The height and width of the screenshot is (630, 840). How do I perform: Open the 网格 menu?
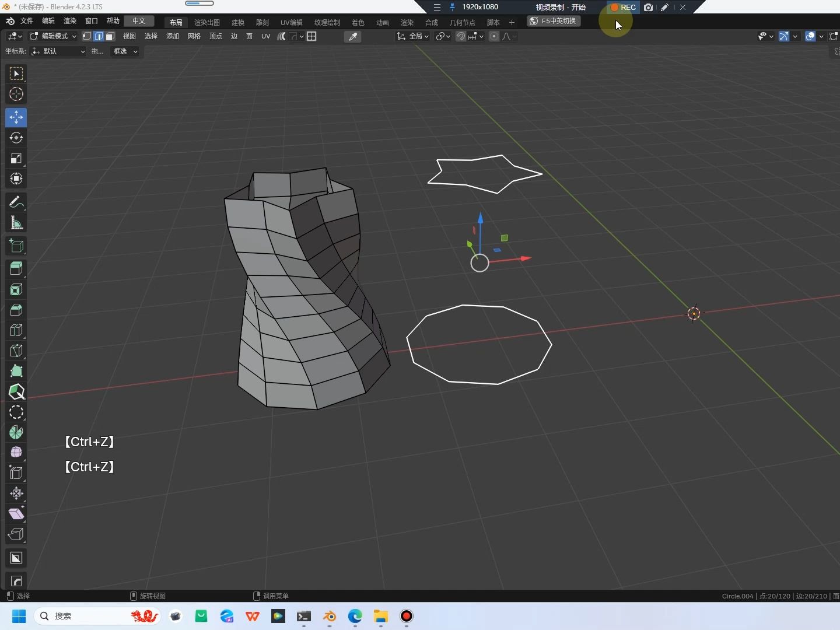point(193,36)
